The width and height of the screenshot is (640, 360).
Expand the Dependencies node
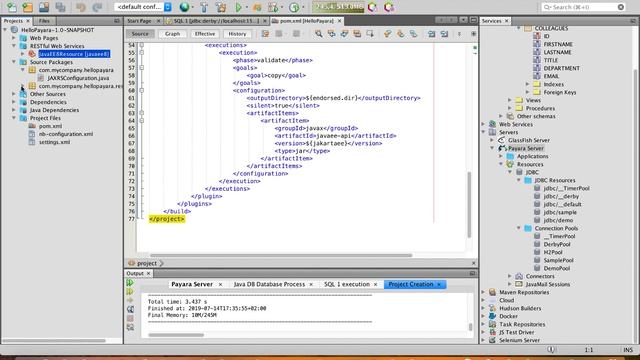click(x=14, y=102)
